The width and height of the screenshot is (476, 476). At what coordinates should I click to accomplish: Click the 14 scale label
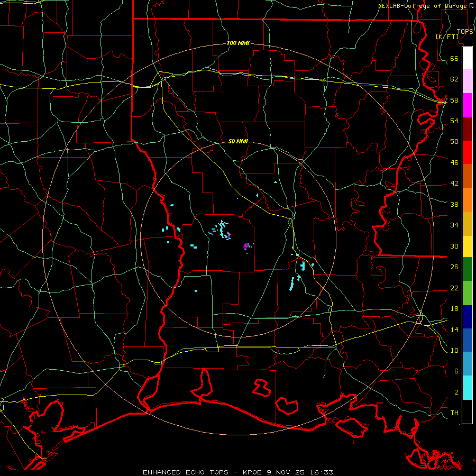[454, 329]
